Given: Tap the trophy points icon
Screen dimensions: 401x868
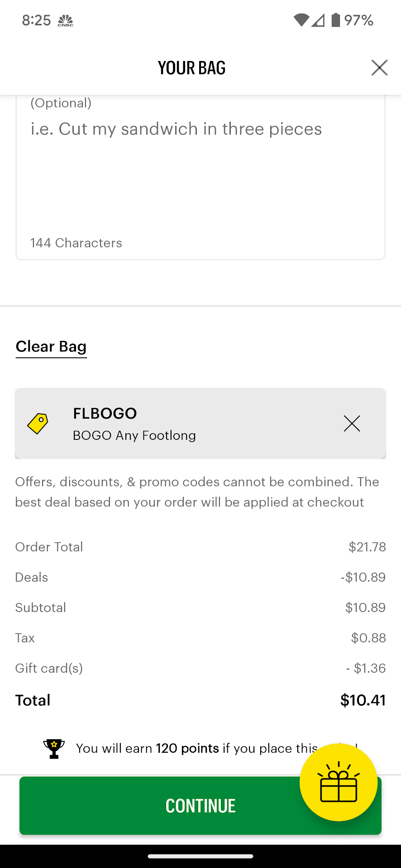Looking at the screenshot, I should pyautogui.click(x=54, y=749).
